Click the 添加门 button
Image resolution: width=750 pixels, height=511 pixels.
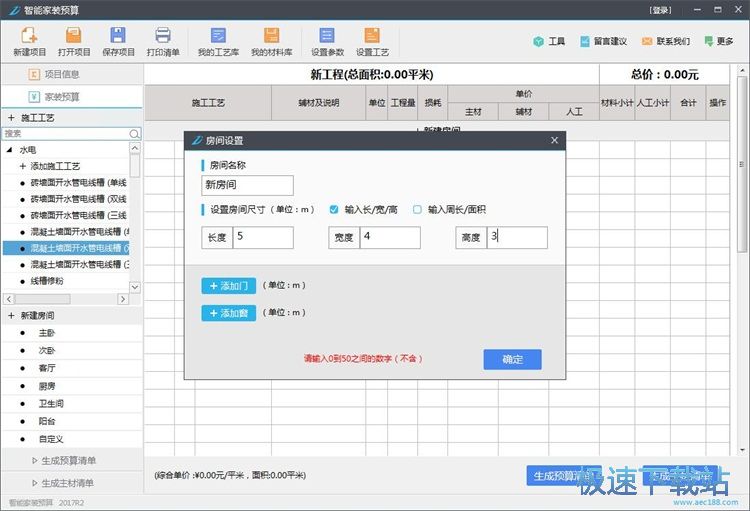click(229, 285)
